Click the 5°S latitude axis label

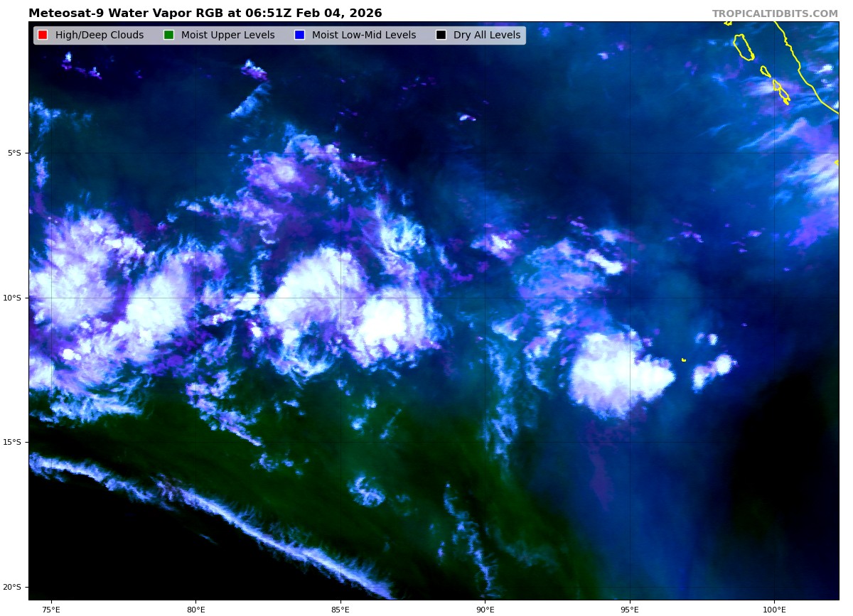(x=14, y=153)
